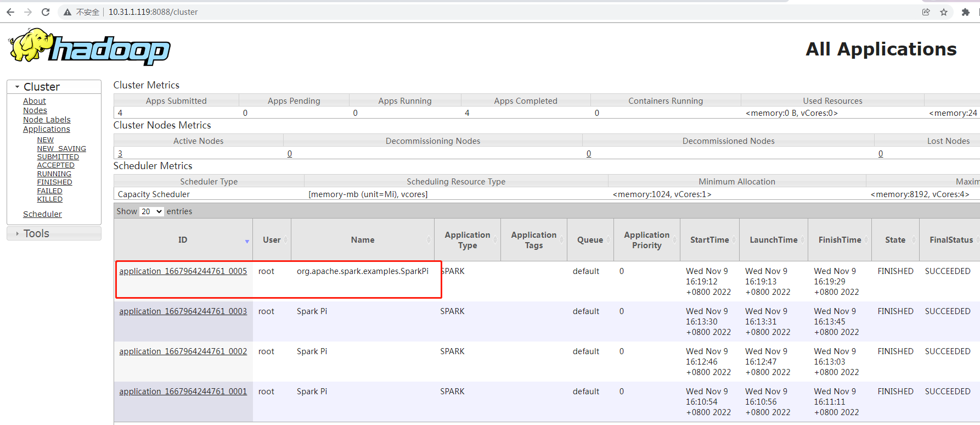The height and width of the screenshot is (425, 980).
Task: Click the Active Nodes count 3 link
Action: click(x=120, y=154)
